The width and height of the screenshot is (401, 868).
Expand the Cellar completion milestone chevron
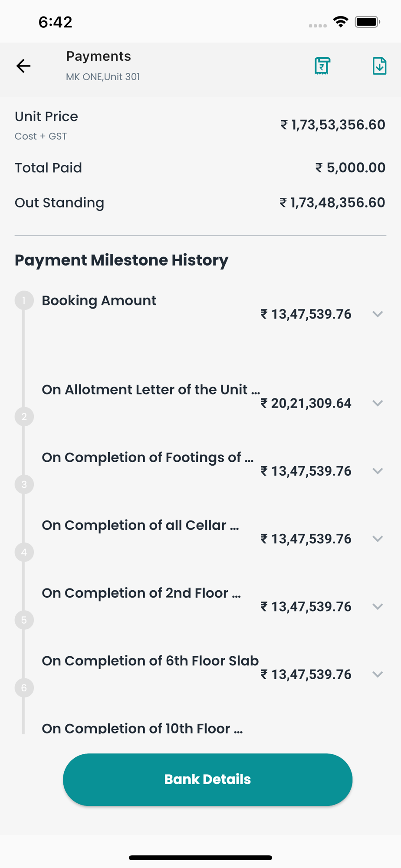(x=378, y=539)
